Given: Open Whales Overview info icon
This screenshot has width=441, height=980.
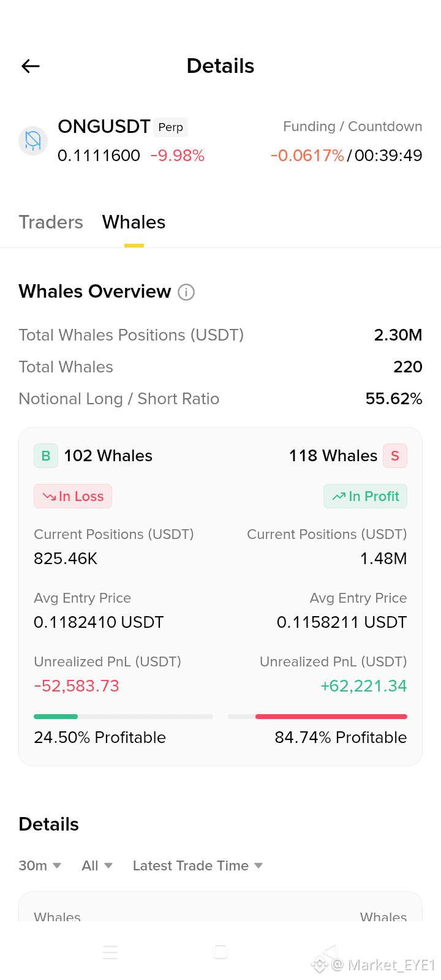Looking at the screenshot, I should (186, 292).
